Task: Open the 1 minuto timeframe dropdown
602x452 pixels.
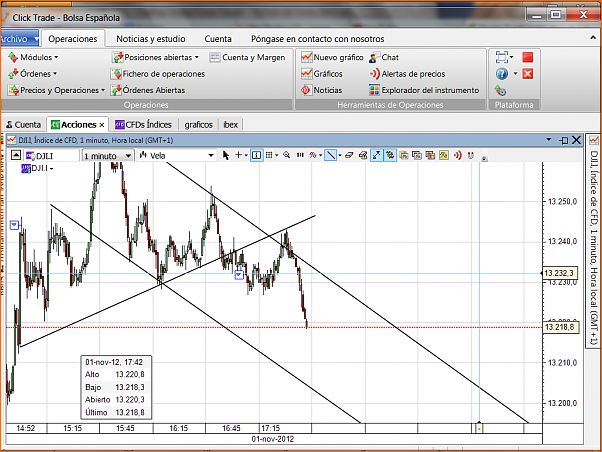Action: tap(108, 156)
